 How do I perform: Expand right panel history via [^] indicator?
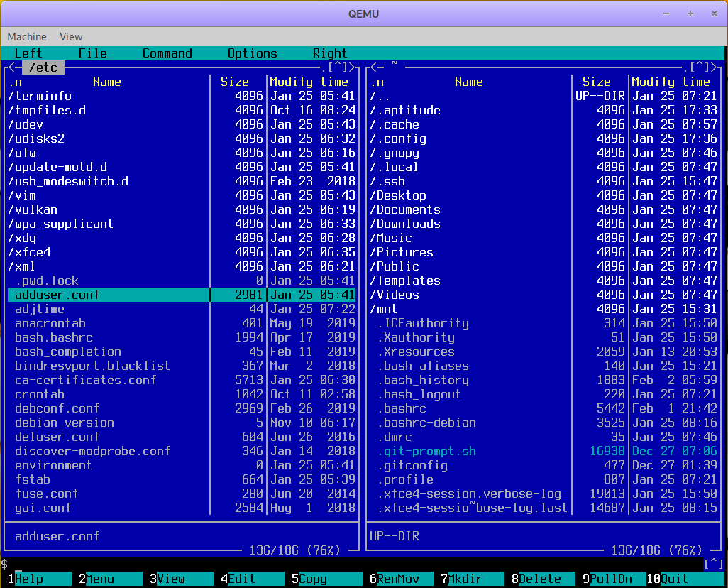(x=699, y=67)
